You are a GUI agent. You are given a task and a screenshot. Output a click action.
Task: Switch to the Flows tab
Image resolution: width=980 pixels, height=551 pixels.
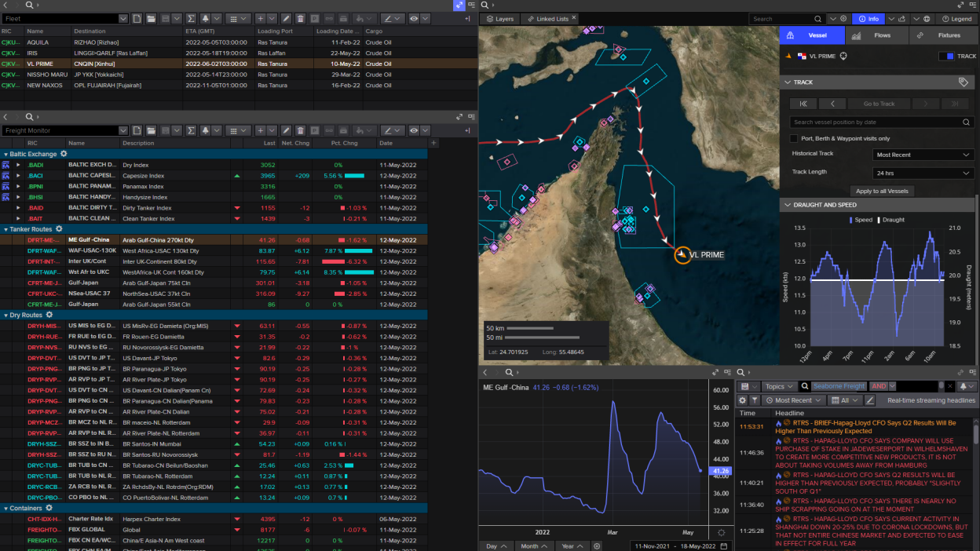click(876, 35)
